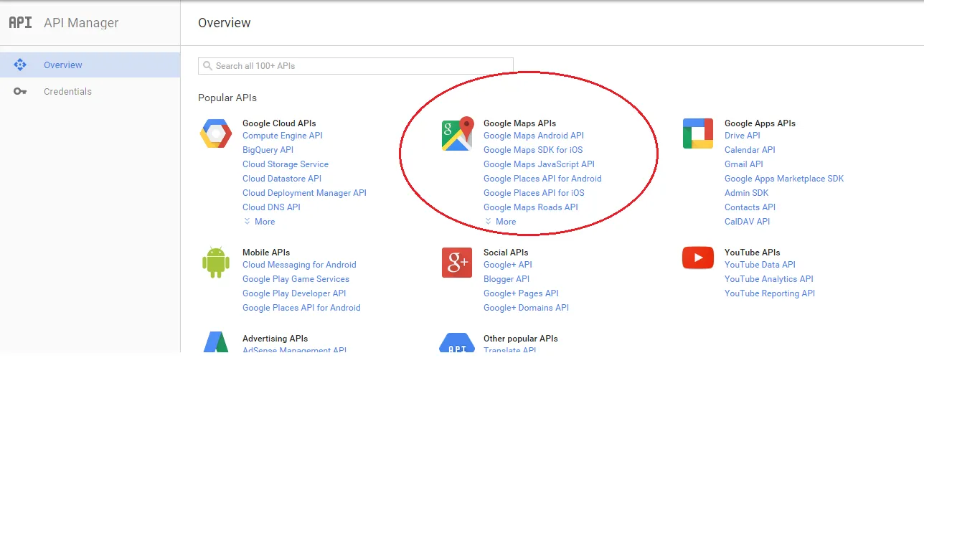Click the Other popular APIs heading
The width and height of the screenshot is (980, 551).
pos(520,339)
